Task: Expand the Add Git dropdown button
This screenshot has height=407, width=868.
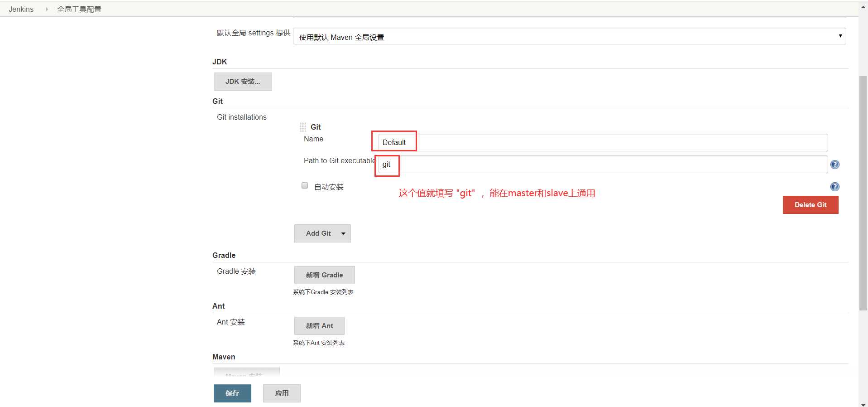Action: point(322,233)
